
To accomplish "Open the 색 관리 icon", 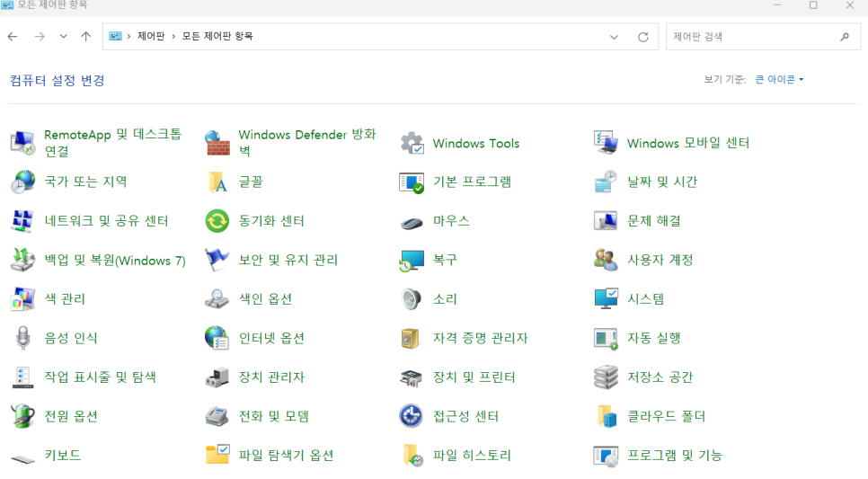I will click(22, 299).
